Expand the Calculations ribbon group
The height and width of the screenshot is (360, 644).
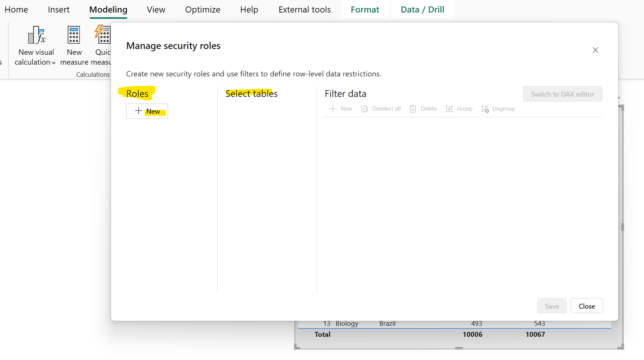click(93, 74)
